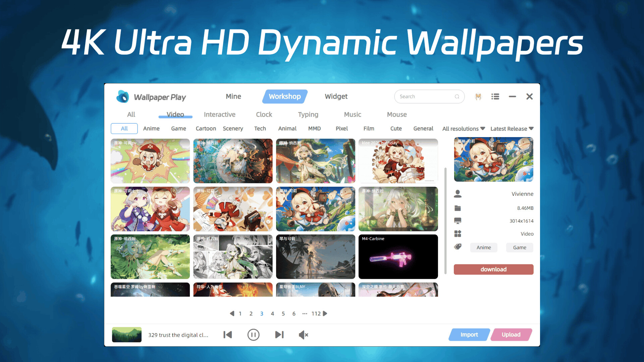Click the monitor icon beside the 3014x1614 resolution
Viewport: 644px width, 362px height.
[x=458, y=221]
